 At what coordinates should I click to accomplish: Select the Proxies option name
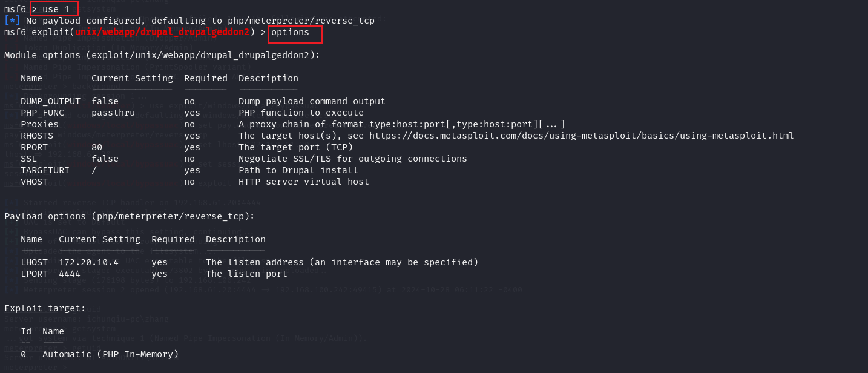click(x=39, y=124)
